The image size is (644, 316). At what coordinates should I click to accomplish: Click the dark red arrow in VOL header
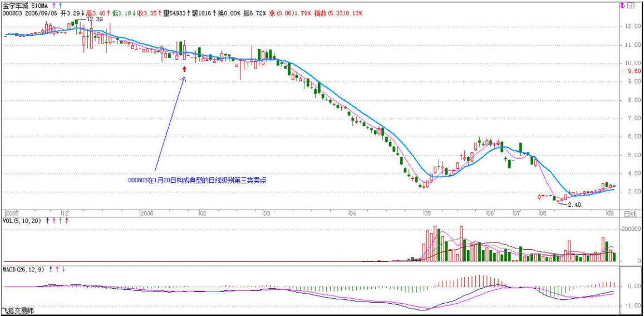(x=66, y=221)
